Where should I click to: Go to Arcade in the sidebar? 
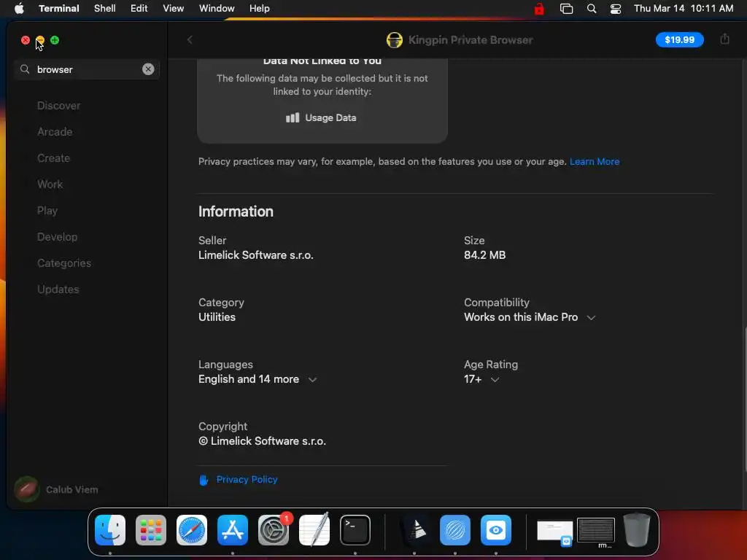click(55, 132)
